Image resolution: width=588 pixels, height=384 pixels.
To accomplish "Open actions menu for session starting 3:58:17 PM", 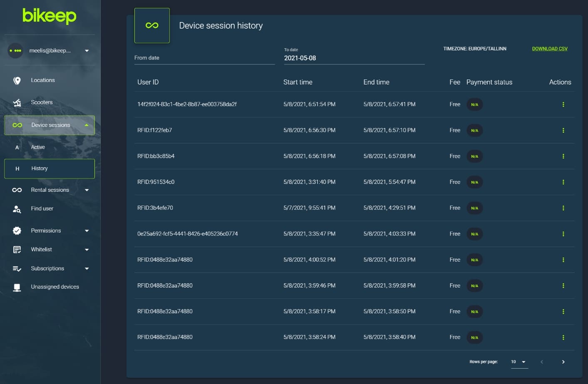I will pos(563,312).
